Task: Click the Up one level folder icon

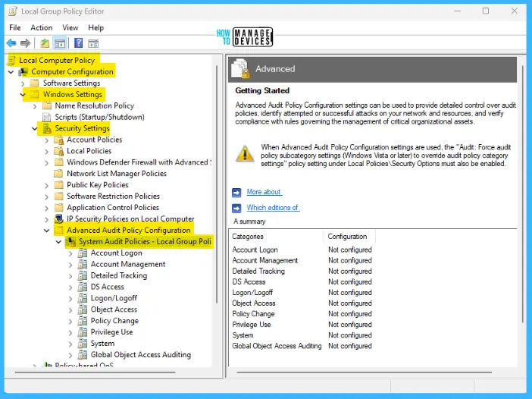Action: (x=45, y=43)
